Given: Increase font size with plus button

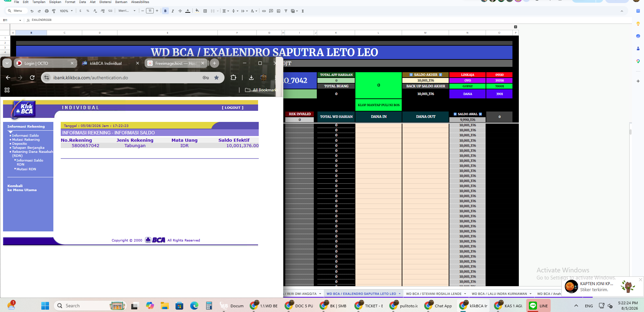Looking at the screenshot, I should [x=157, y=11].
